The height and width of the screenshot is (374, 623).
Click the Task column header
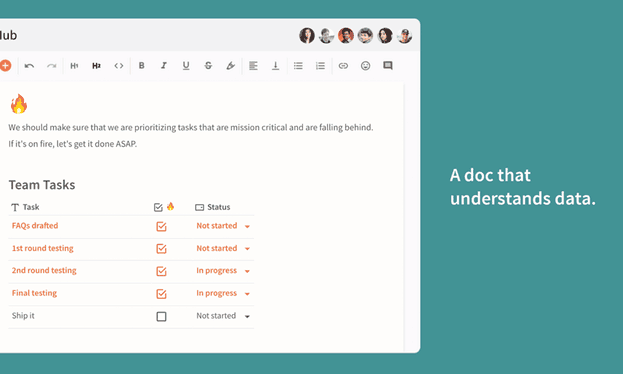25,207
